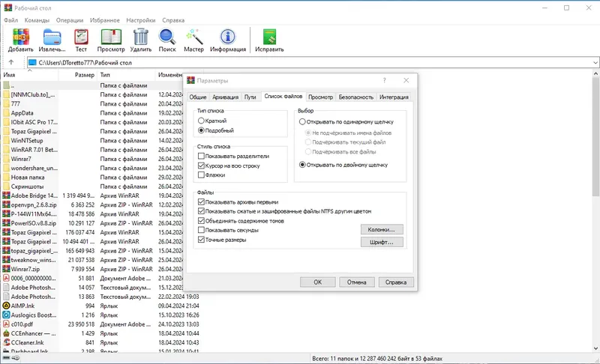Switch to the Безопасность tab

point(355,97)
